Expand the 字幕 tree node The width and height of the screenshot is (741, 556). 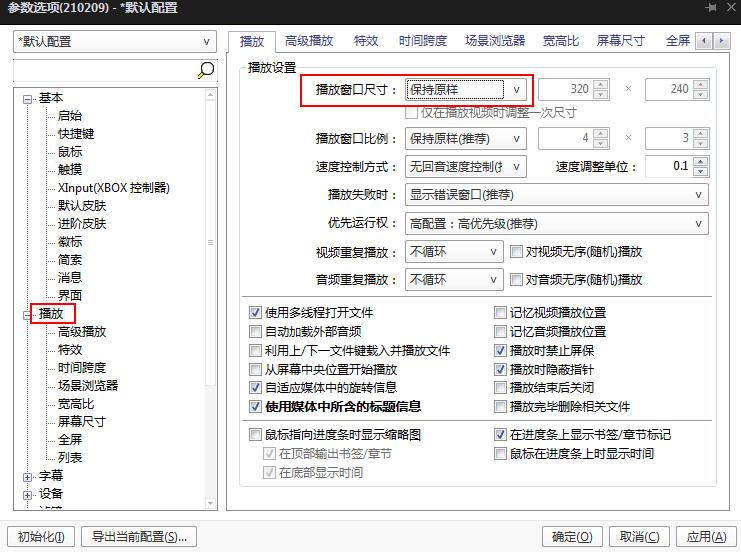point(27,477)
